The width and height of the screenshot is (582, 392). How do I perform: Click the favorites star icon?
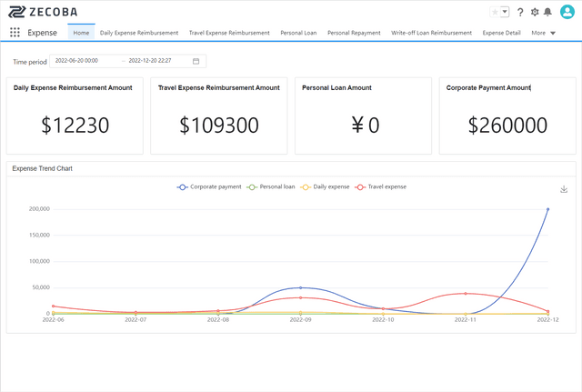[496, 12]
